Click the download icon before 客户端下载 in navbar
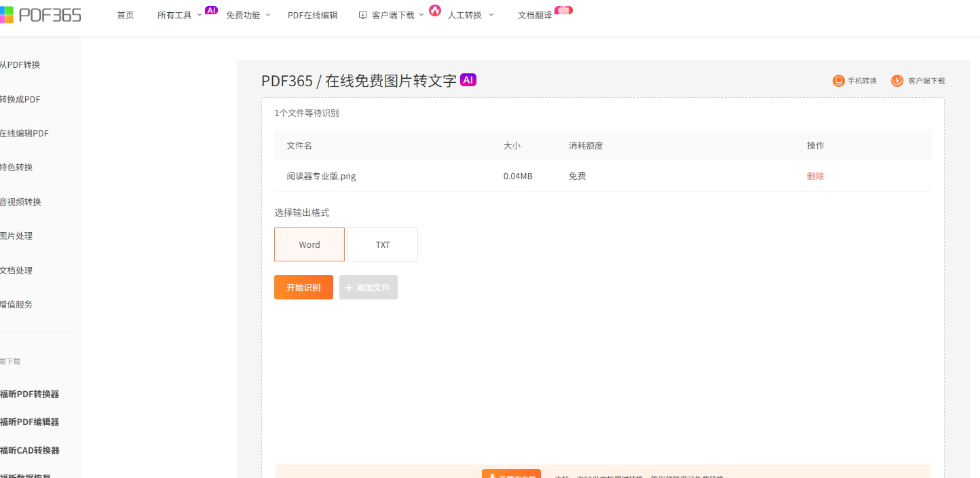980x478 pixels. point(362,15)
